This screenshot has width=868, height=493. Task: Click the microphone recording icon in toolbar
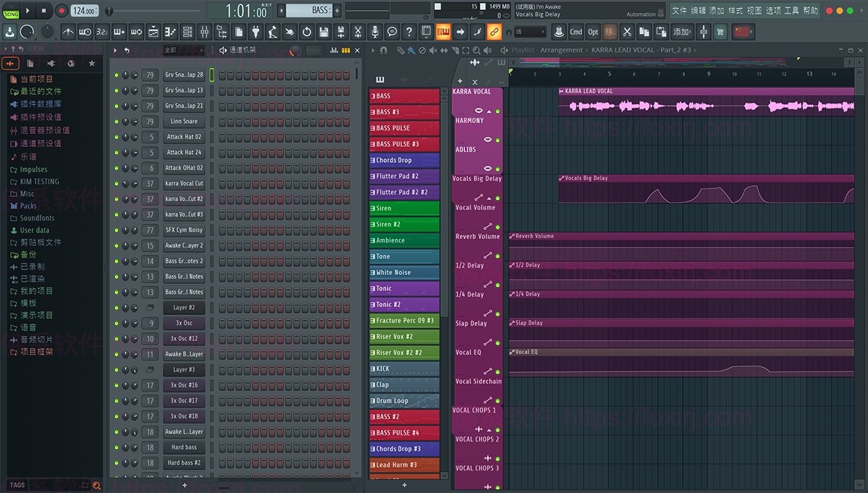click(x=375, y=32)
